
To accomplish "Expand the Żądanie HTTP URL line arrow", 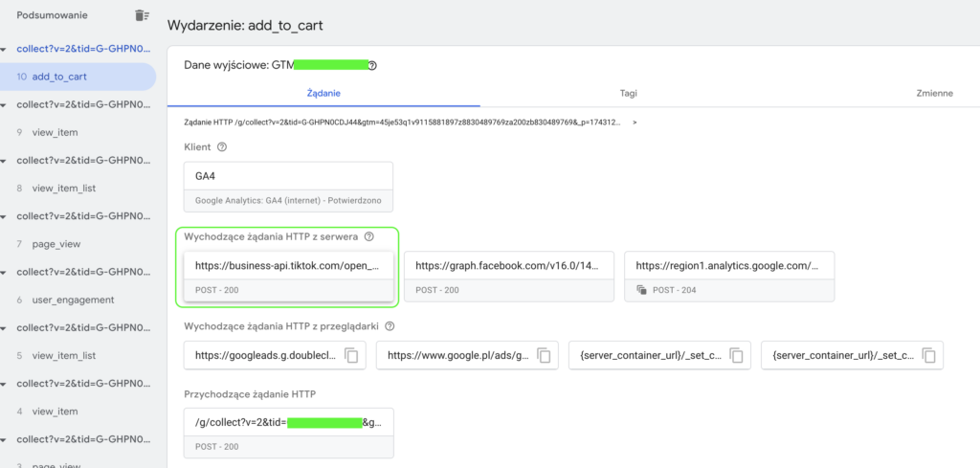I will point(635,123).
